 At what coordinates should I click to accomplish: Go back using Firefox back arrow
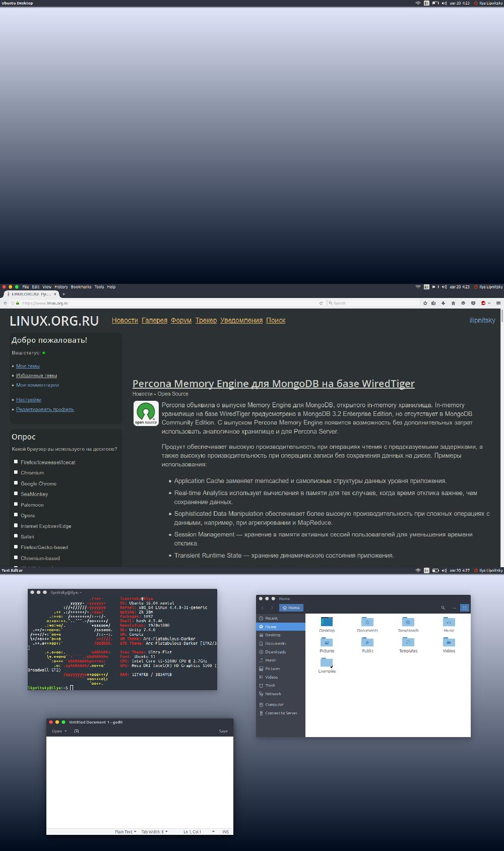tap(6, 303)
